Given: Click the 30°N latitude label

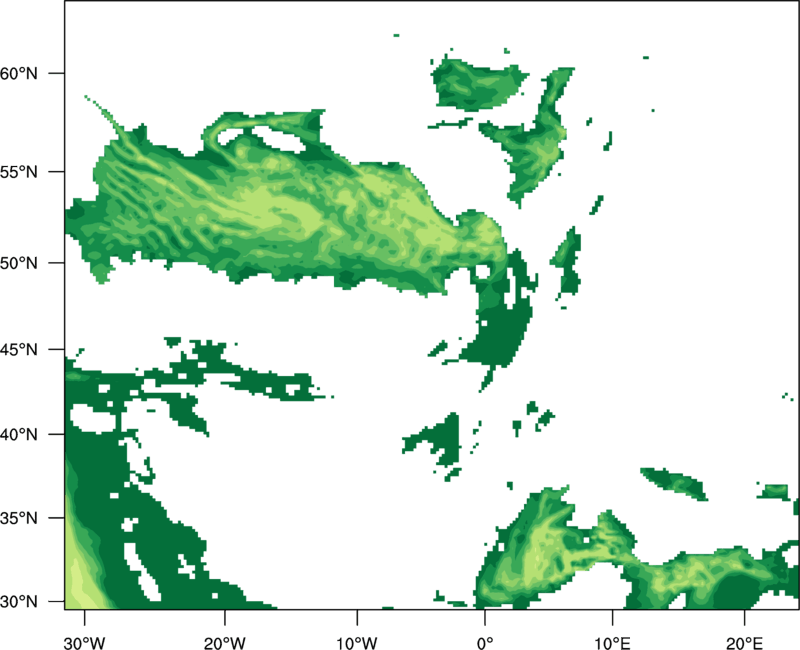Looking at the screenshot, I should [19, 602].
